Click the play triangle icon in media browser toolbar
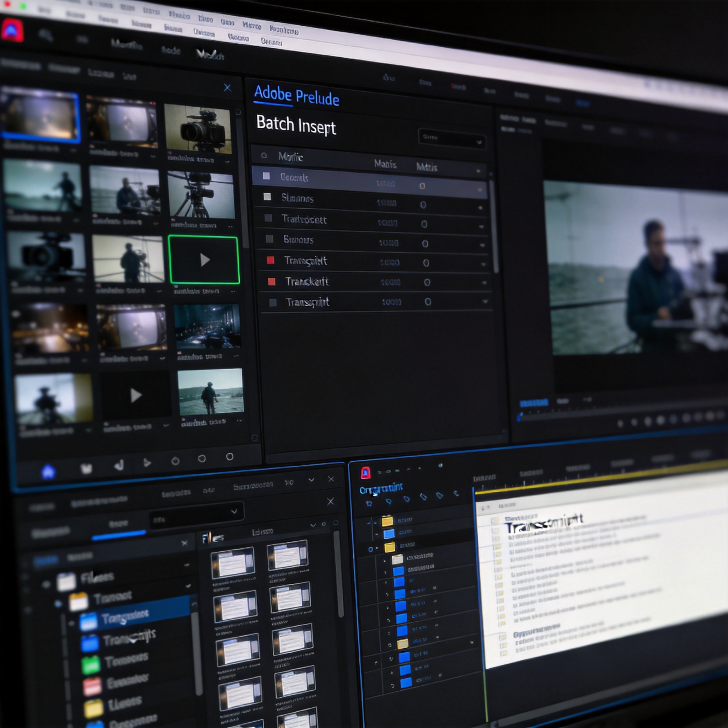Screen dimensions: 728x728 tap(147, 463)
